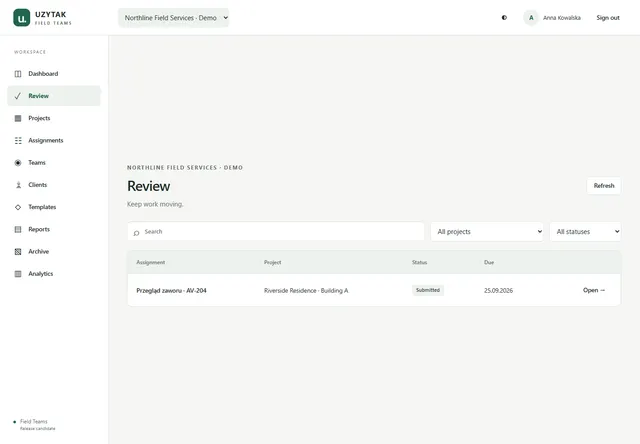Expand the All statuses filter
The height and width of the screenshot is (444, 640).
coord(585,232)
